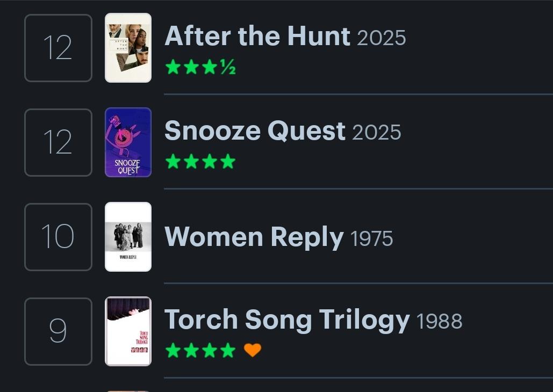
Task: Click the 2025 year next to After the Hunt
Action: [x=381, y=38]
